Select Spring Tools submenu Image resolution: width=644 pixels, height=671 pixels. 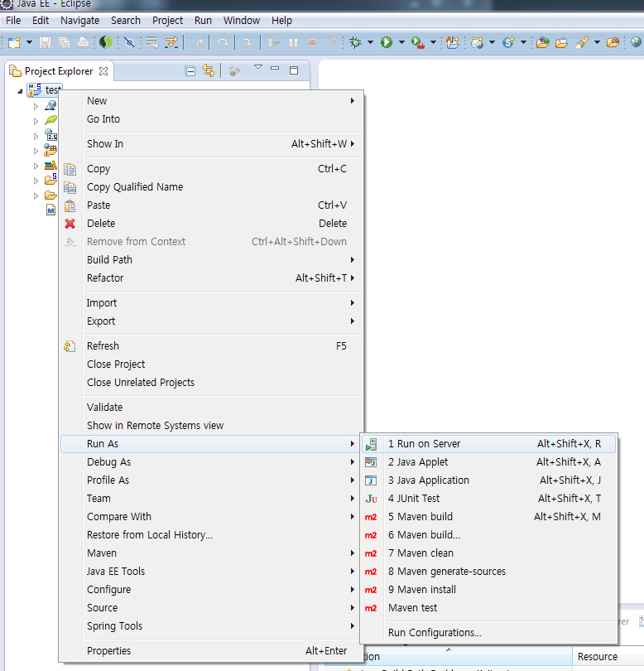point(212,626)
